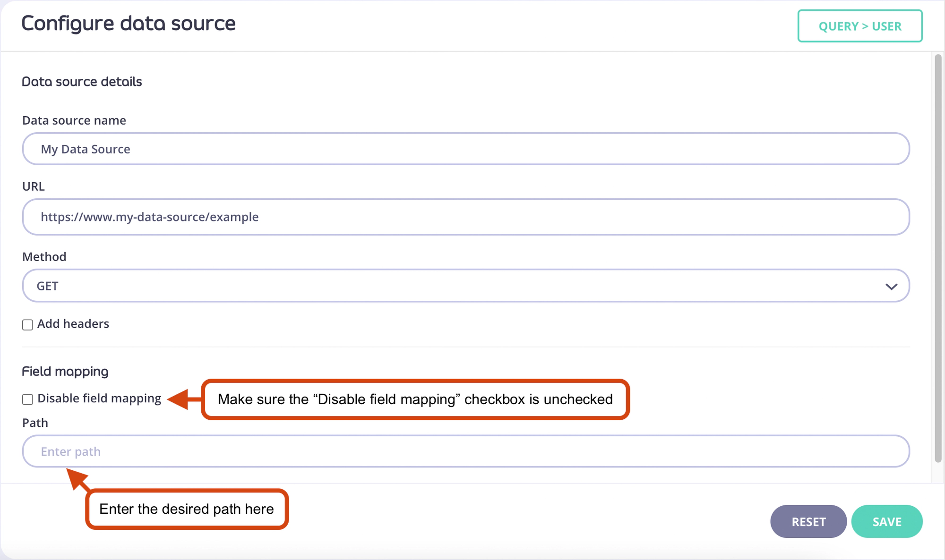Screen dimensions: 945x560
Task: Click the Data source name field
Action: pyautogui.click(x=465, y=149)
